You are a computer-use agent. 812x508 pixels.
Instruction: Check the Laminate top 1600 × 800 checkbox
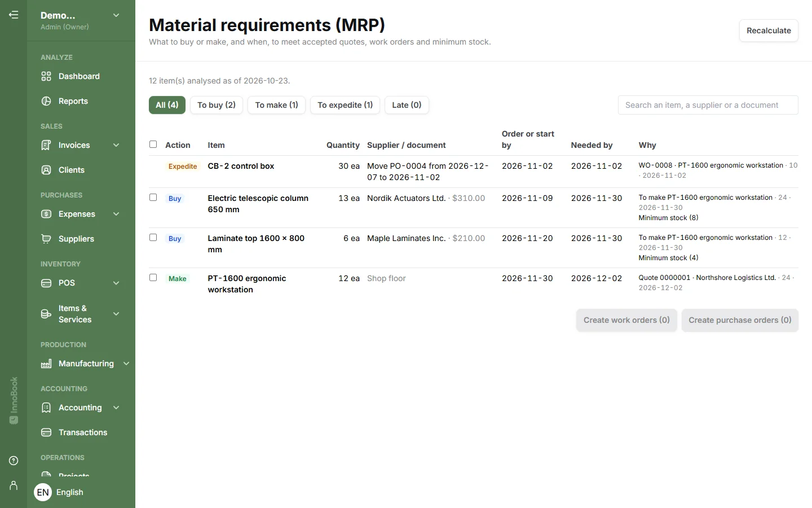click(x=153, y=238)
